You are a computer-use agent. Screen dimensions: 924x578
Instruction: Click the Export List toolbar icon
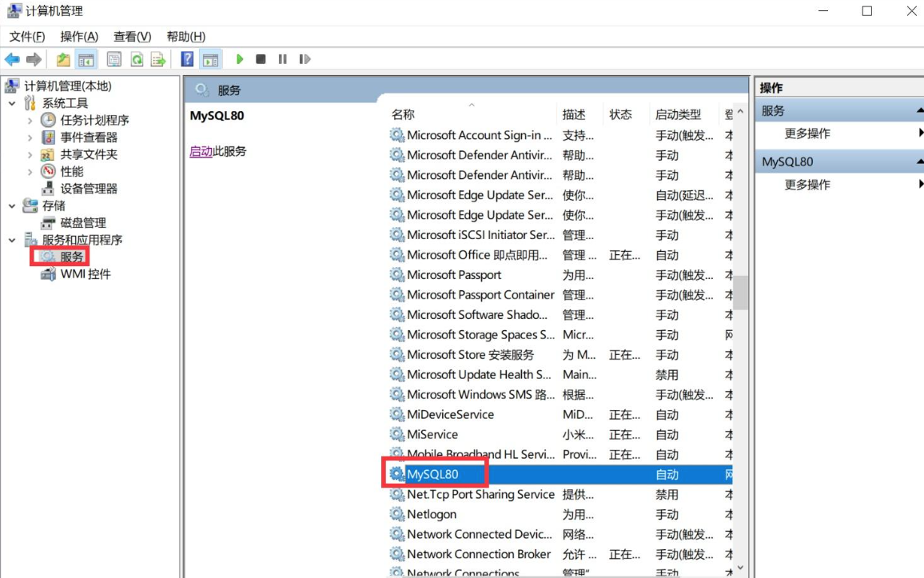click(x=158, y=59)
